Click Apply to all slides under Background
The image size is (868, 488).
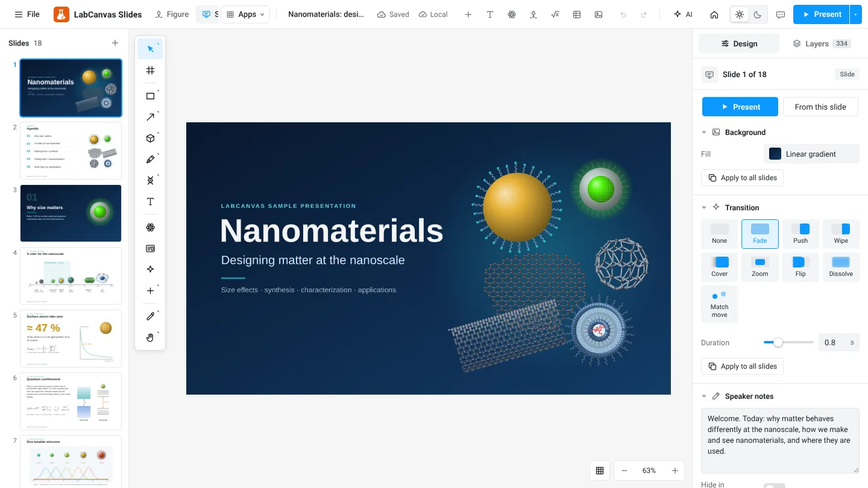[742, 178]
